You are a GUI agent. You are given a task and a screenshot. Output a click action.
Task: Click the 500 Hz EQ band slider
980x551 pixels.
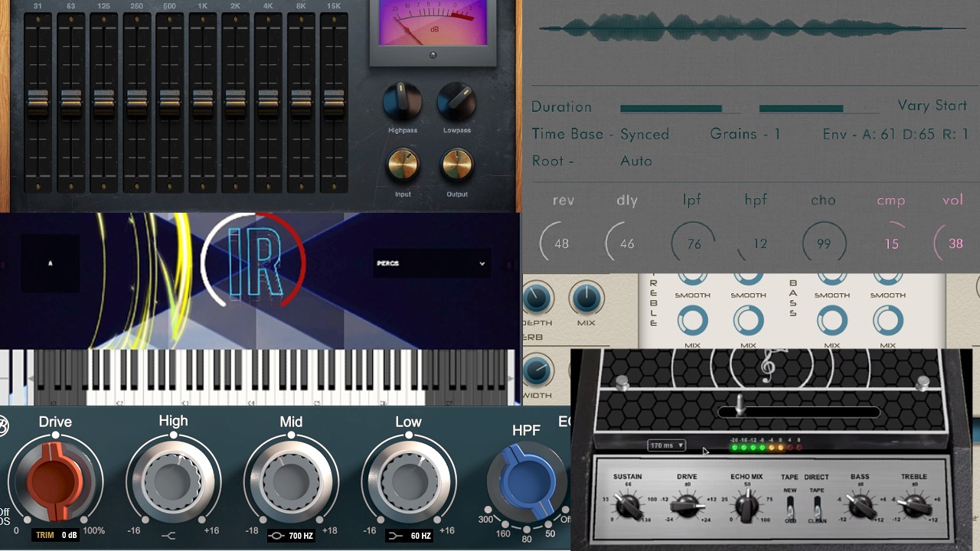170,103
